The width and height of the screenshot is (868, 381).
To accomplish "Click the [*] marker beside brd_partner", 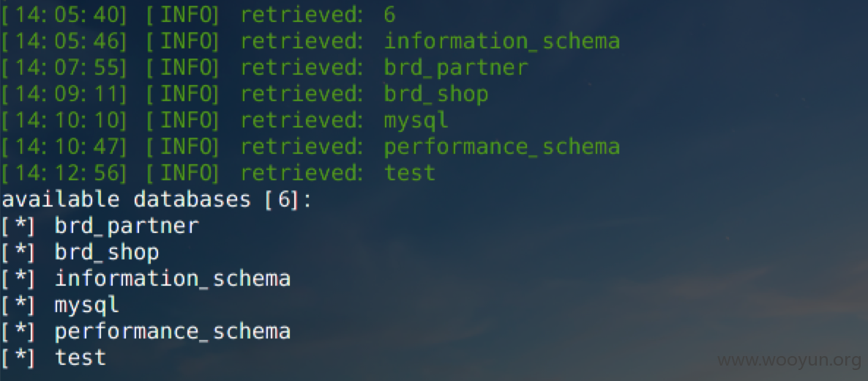I will point(18,226).
